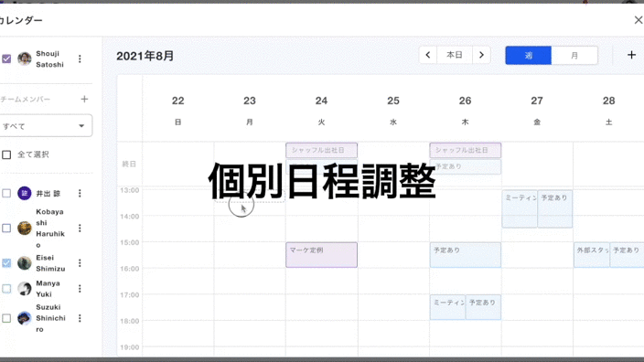
Task: Select the date header 28 土
Action: point(608,110)
